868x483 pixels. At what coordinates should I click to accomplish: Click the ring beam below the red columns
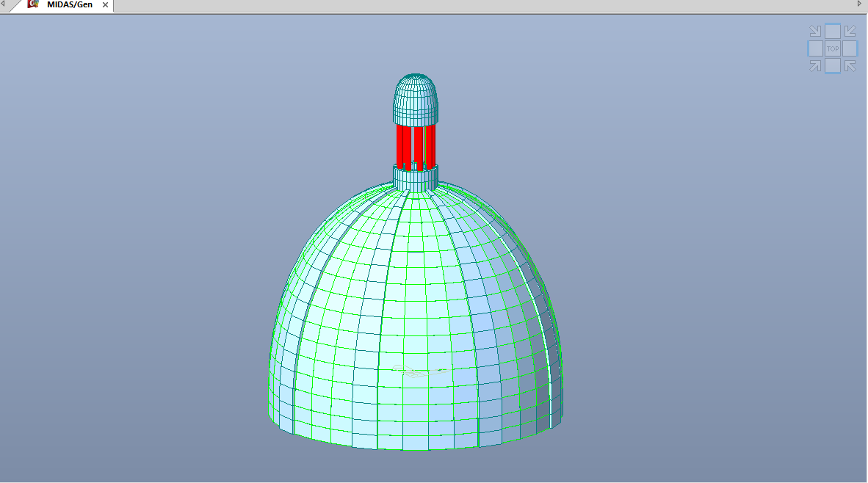click(416, 178)
